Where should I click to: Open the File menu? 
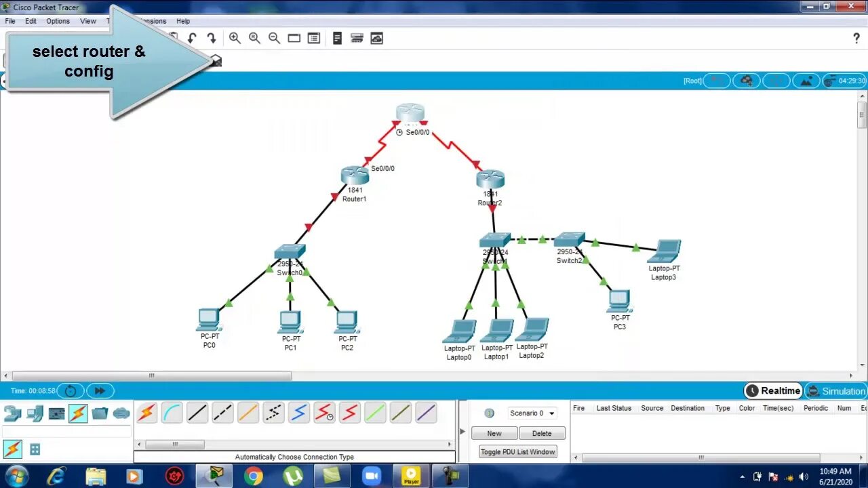point(10,21)
